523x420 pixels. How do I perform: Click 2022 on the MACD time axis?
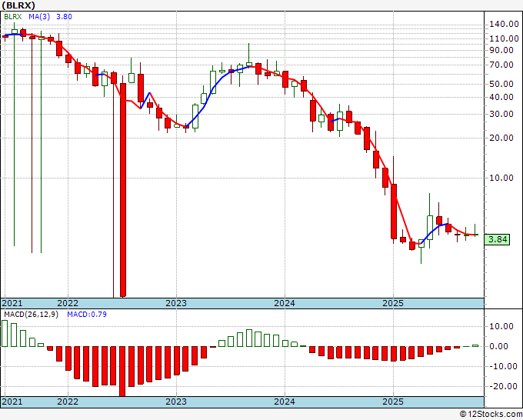(x=68, y=402)
